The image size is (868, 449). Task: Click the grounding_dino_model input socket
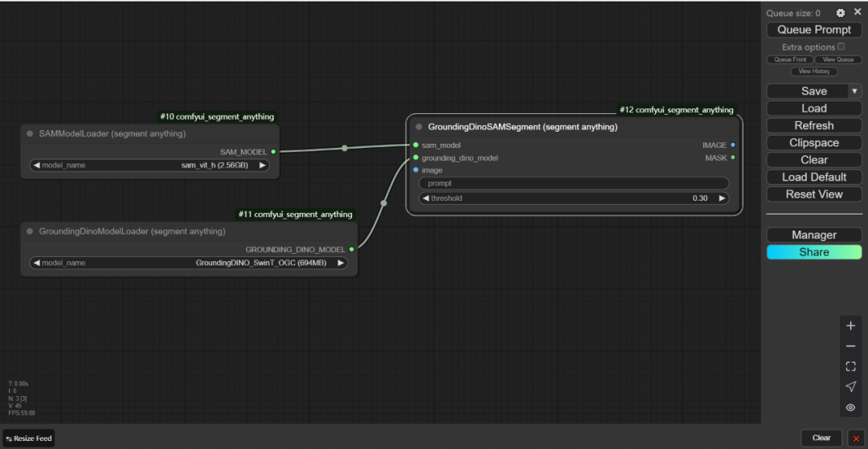(416, 157)
